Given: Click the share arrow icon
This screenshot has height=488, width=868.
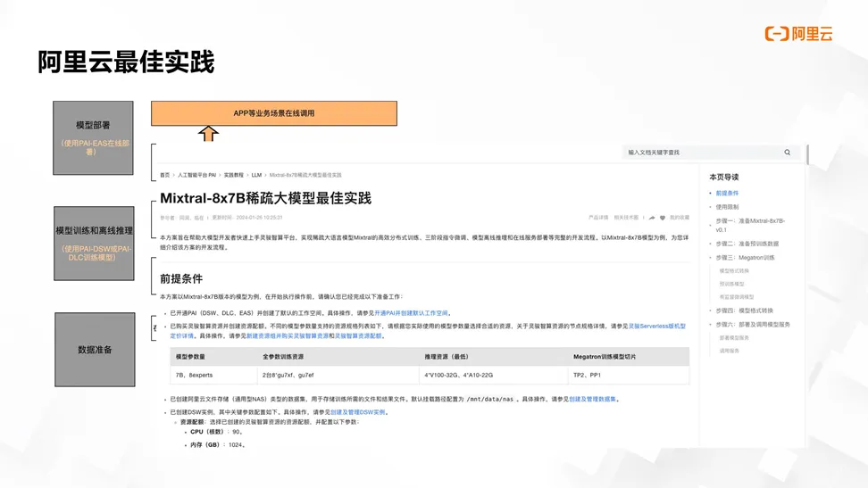Looking at the screenshot, I should pos(652,218).
